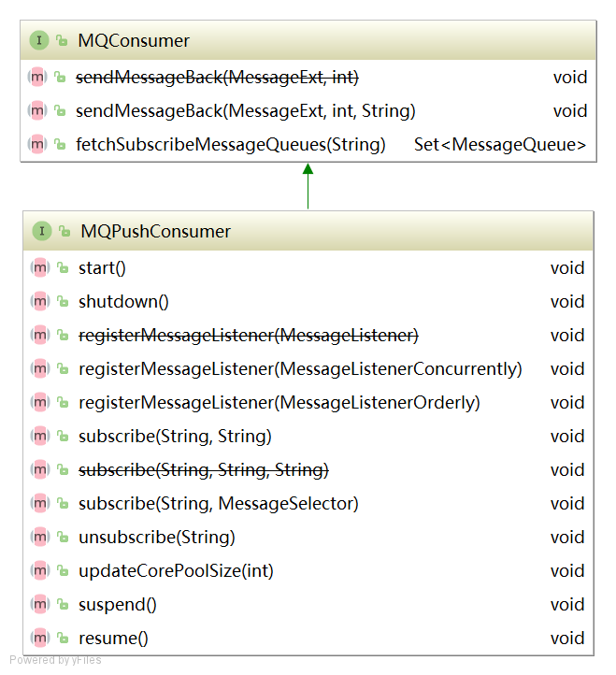Click the method icon beside fetchSubscribeMessageQueues
The image size is (616, 675).
[37, 145]
